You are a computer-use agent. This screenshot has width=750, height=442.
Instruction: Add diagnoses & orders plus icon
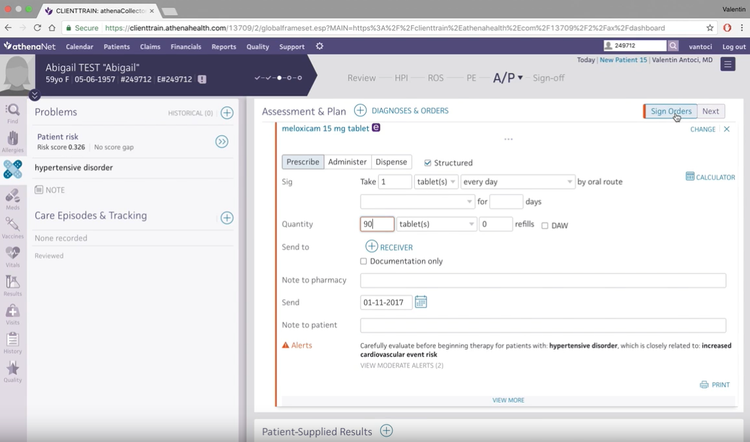click(x=360, y=110)
